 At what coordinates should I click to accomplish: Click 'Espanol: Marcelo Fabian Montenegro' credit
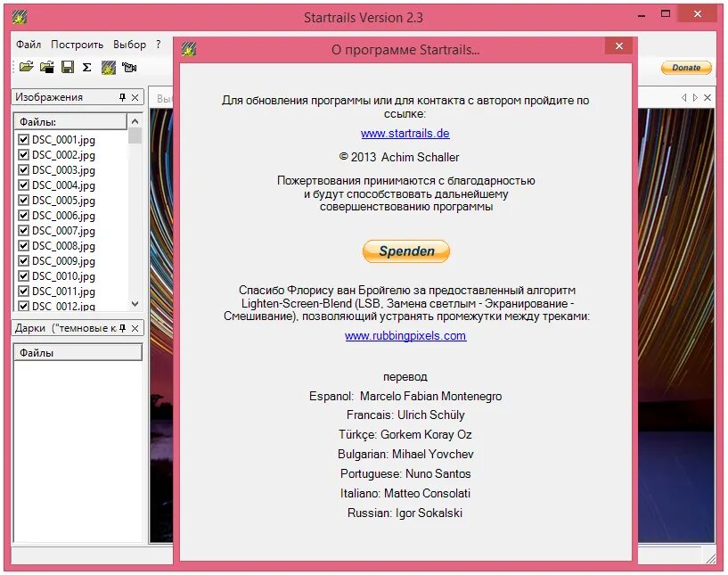405,396
